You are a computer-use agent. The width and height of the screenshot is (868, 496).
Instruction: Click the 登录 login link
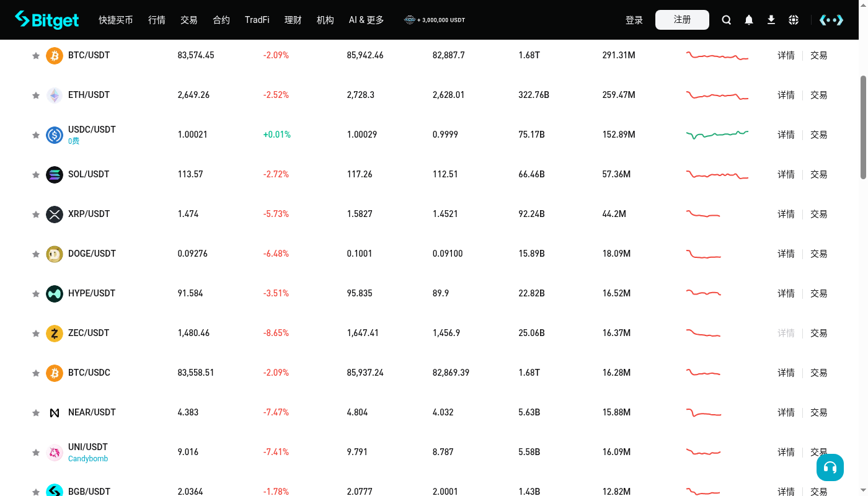(x=634, y=20)
